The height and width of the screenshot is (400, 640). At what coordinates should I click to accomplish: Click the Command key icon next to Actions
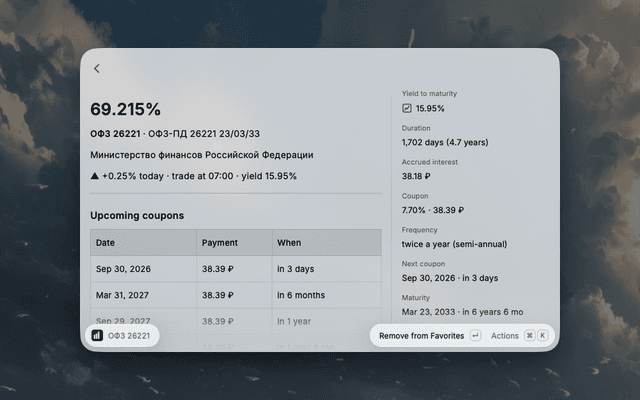529,336
